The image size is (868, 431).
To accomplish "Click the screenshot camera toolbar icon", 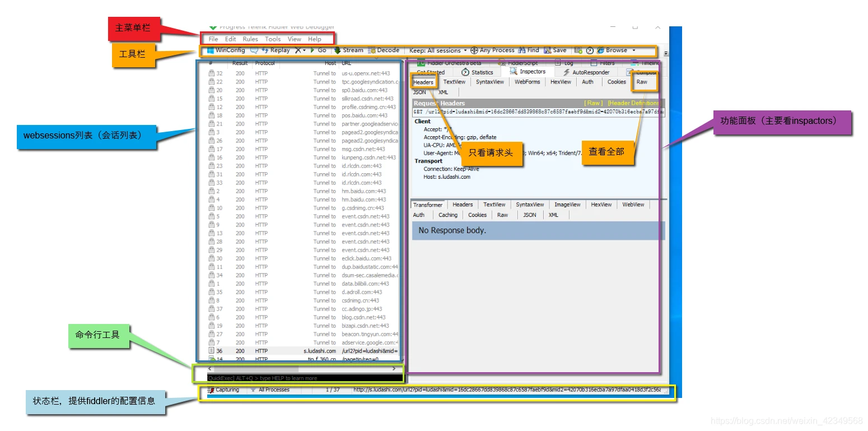I will [x=578, y=50].
